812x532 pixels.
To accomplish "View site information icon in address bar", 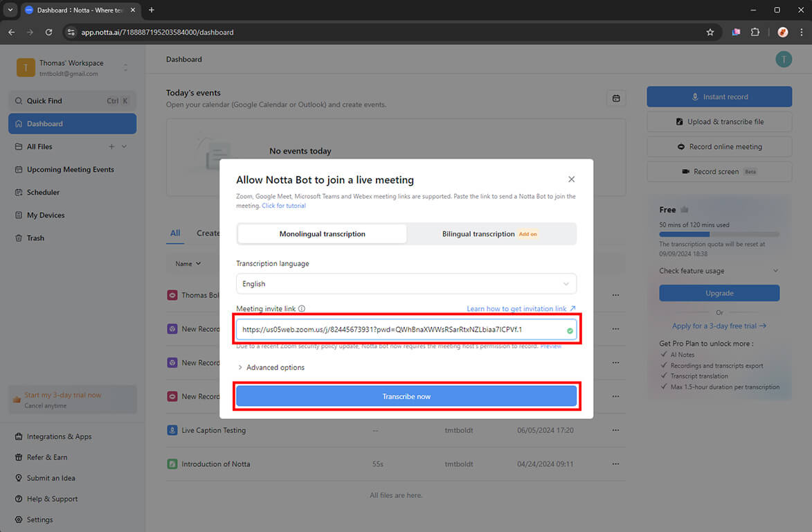I will click(x=71, y=32).
